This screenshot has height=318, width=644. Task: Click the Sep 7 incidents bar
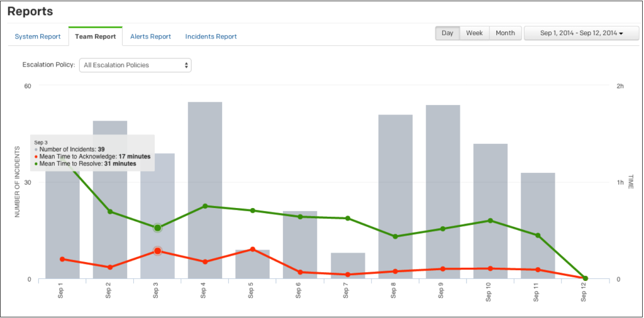pyautogui.click(x=348, y=266)
